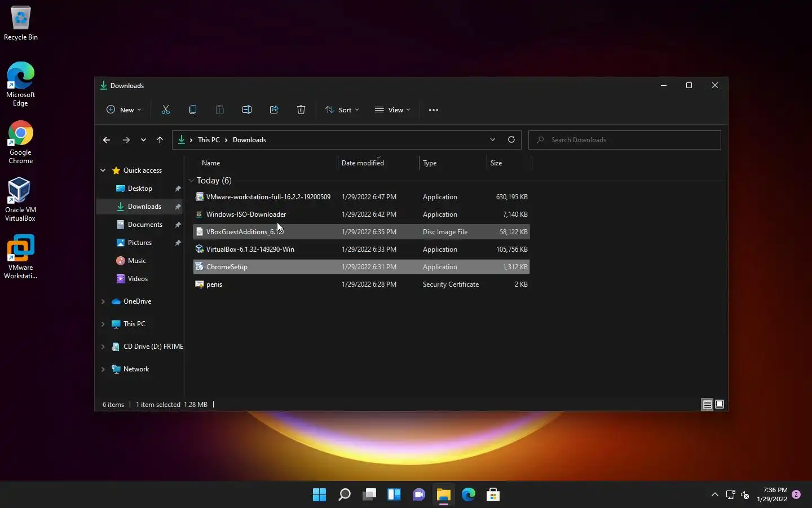
Task: Expand the This PC tree node
Action: click(103, 324)
